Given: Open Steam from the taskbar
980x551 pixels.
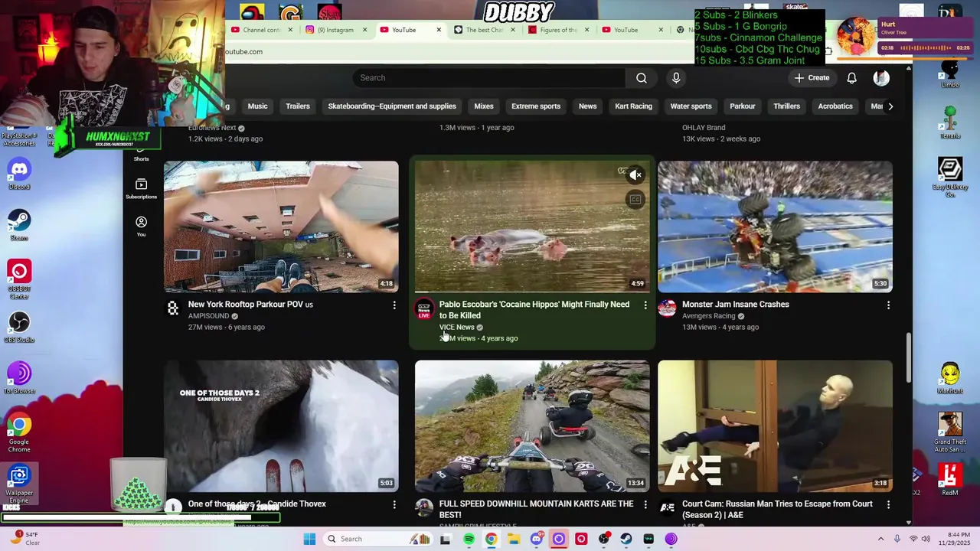Looking at the screenshot, I should (x=626, y=539).
